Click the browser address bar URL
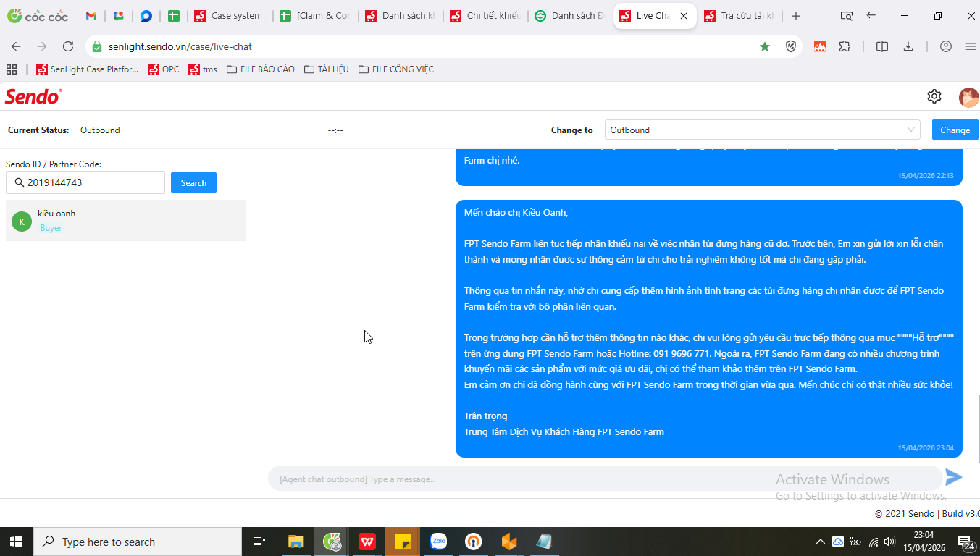Image resolution: width=980 pixels, height=556 pixels. (180, 46)
